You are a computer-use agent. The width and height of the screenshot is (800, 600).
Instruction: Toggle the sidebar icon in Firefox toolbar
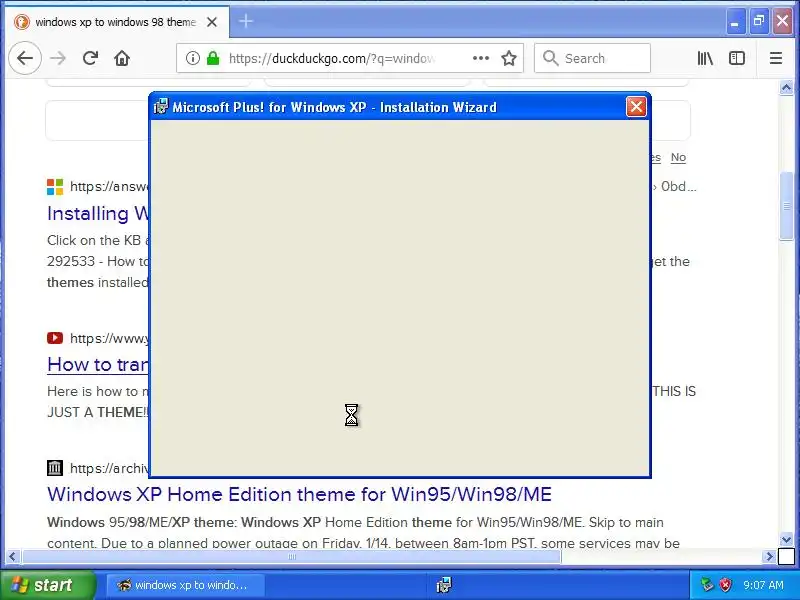[737, 58]
